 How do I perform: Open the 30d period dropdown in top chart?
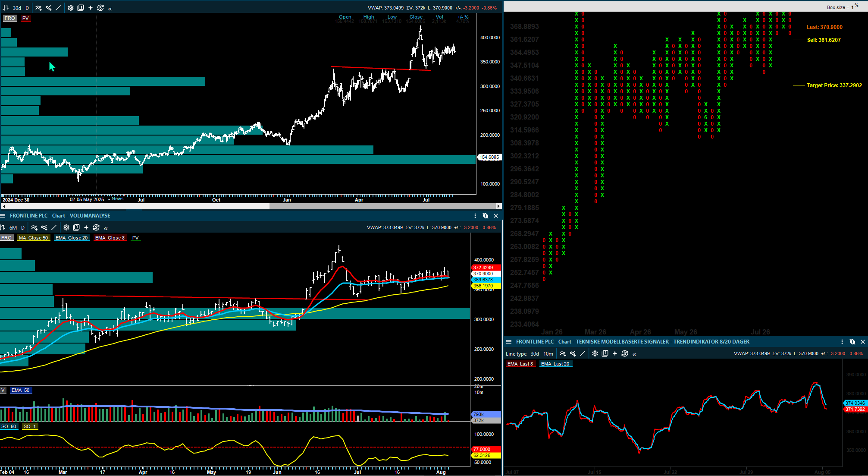click(17, 8)
